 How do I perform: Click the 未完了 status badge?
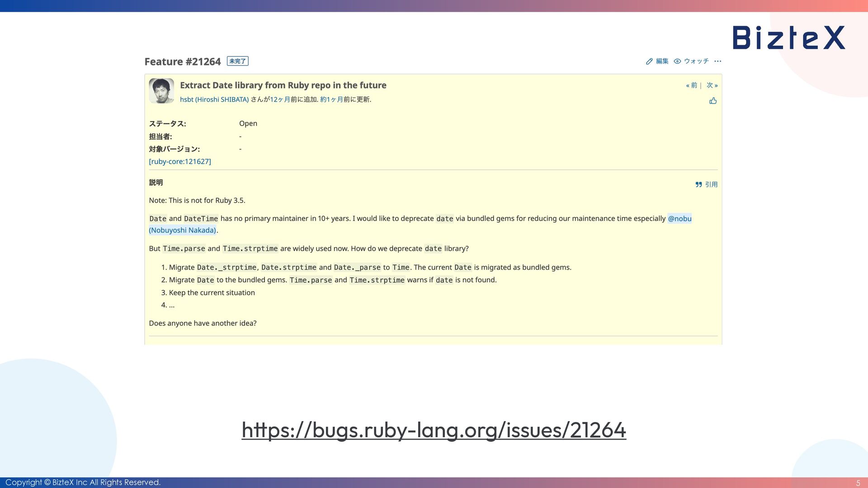[237, 61]
